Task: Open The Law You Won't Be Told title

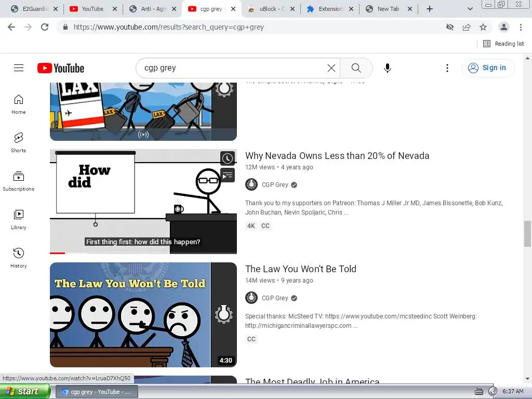Action: point(301,269)
